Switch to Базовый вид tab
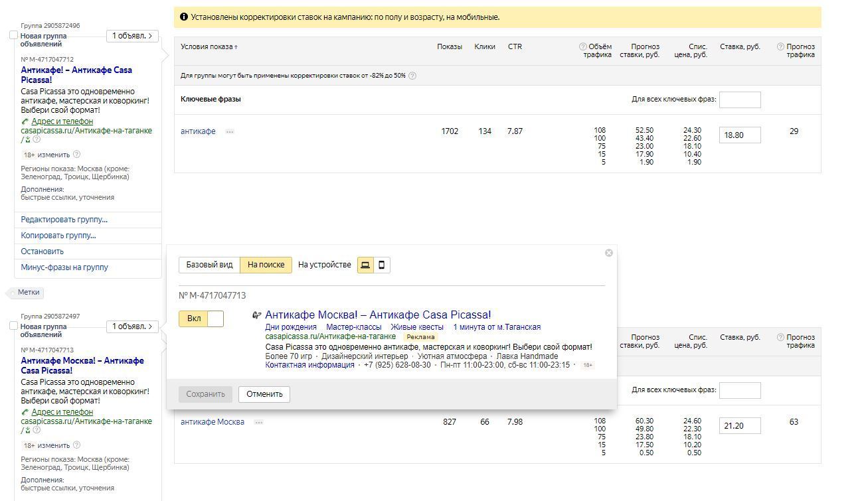 point(209,265)
